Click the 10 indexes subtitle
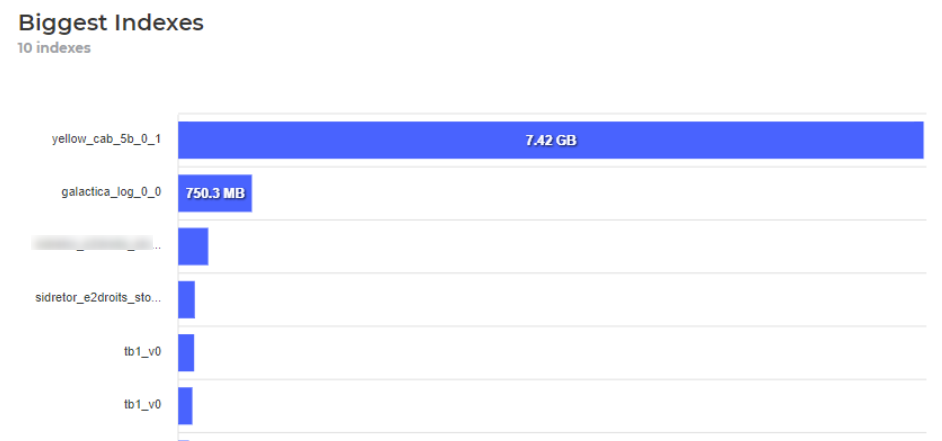 54,48
